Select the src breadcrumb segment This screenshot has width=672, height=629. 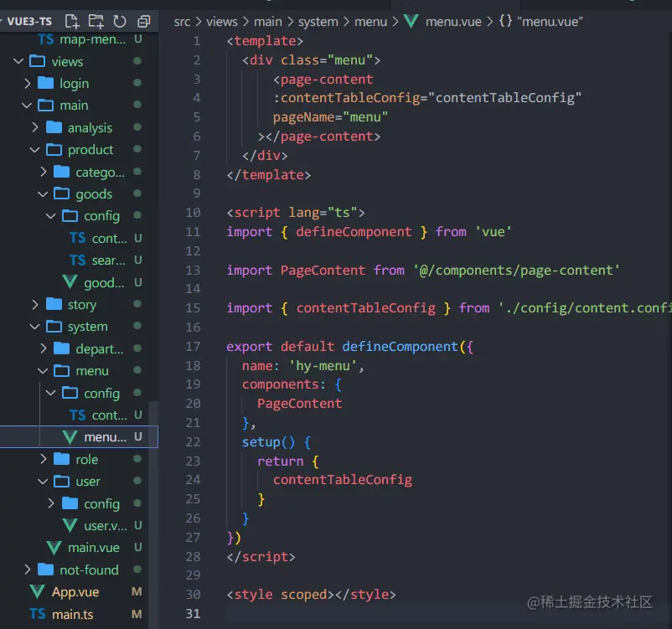pyautogui.click(x=182, y=22)
